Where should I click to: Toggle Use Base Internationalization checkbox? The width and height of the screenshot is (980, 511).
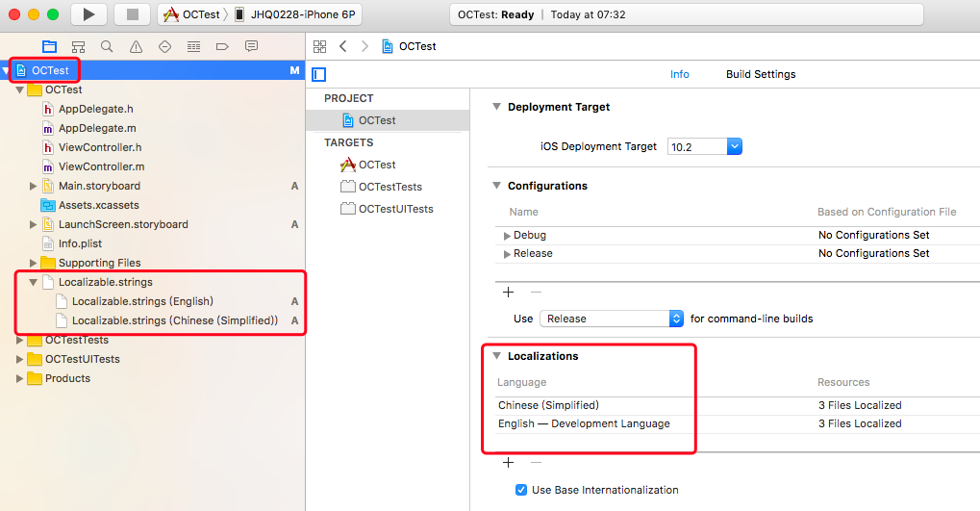pyautogui.click(x=521, y=490)
